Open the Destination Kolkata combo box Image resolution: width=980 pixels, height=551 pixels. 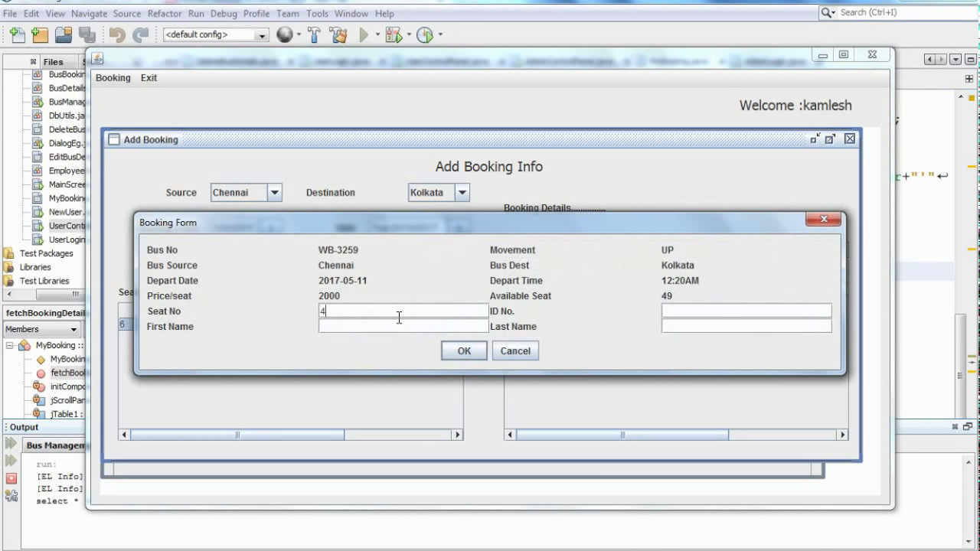point(462,193)
